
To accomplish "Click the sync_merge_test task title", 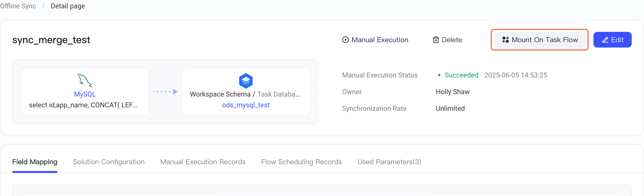I will point(51,40).
